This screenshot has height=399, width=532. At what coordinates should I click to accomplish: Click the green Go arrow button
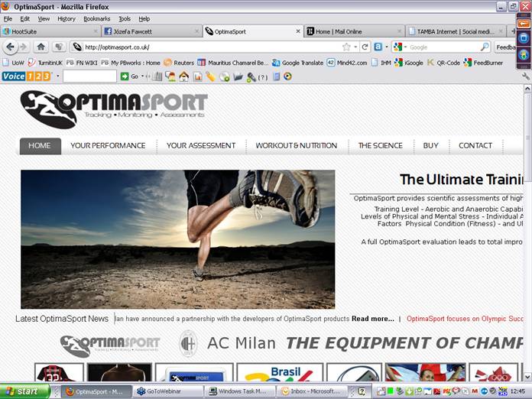125,76
